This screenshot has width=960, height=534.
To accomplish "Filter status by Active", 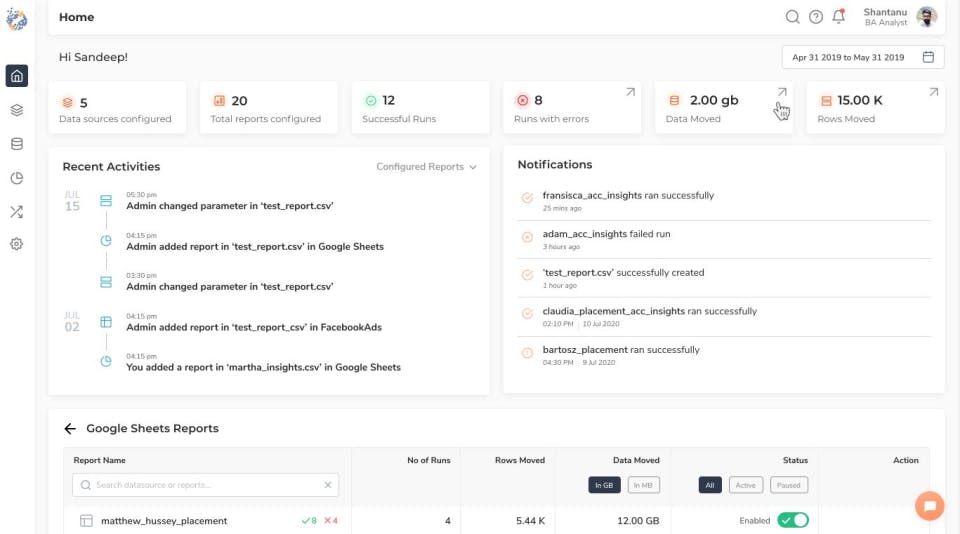I will pyautogui.click(x=746, y=485).
